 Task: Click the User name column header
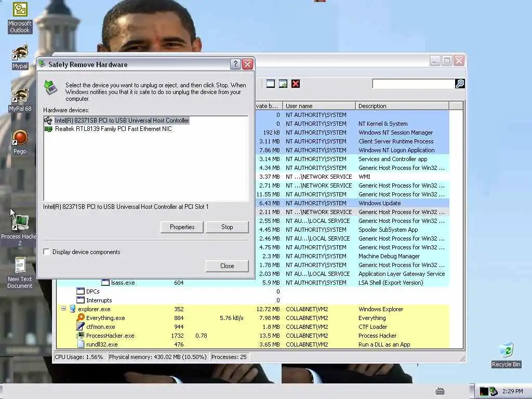pyautogui.click(x=319, y=106)
